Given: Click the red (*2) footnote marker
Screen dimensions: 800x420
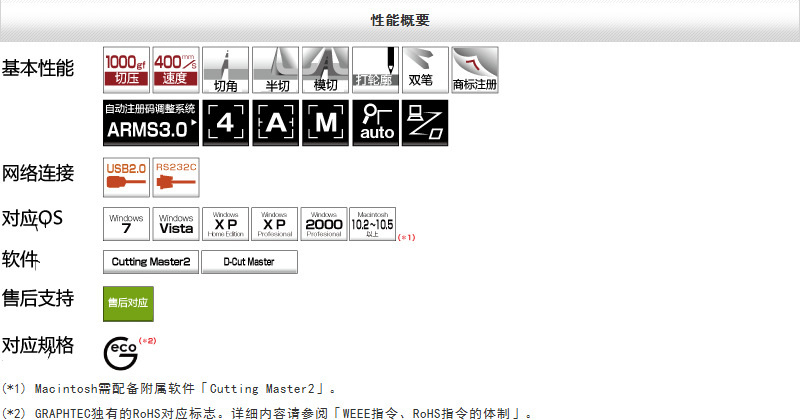Looking at the screenshot, I should (147, 340).
